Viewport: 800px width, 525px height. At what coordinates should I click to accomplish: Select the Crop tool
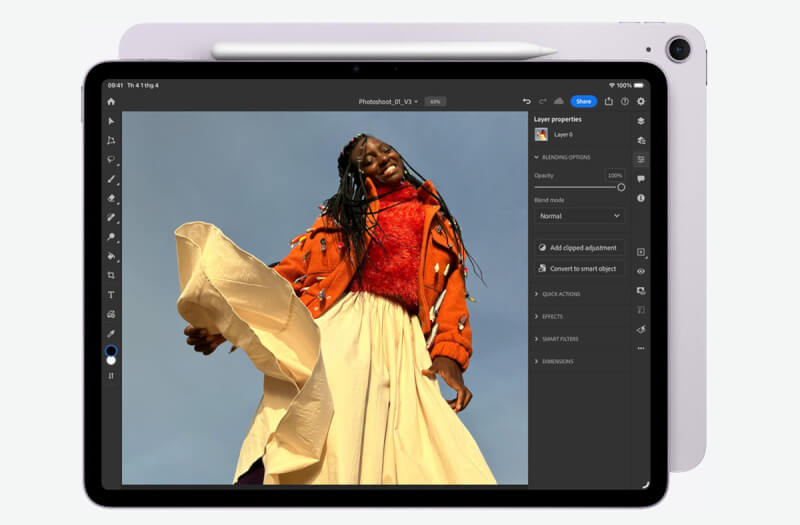(111, 275)
